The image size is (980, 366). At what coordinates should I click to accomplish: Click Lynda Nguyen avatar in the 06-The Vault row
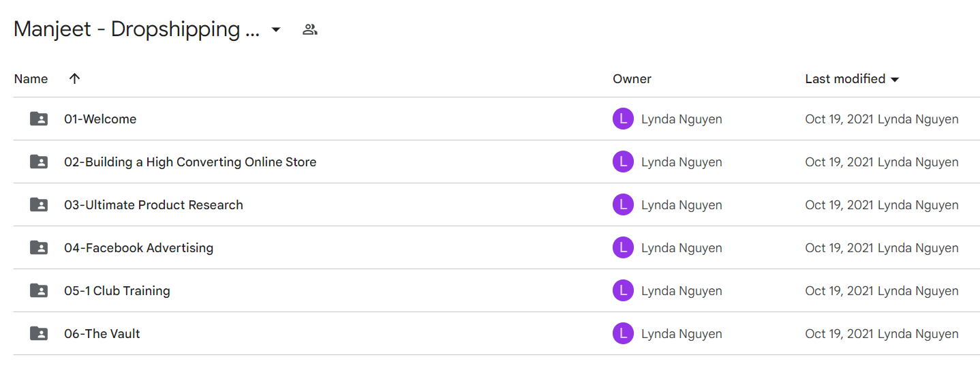click(623, 333)
